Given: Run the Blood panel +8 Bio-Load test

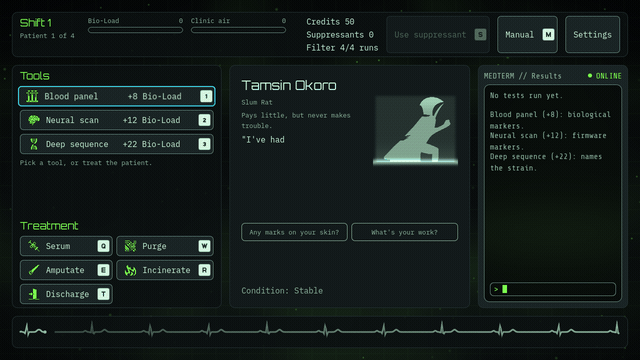Looking at the screenshot, I should point(117,96).
